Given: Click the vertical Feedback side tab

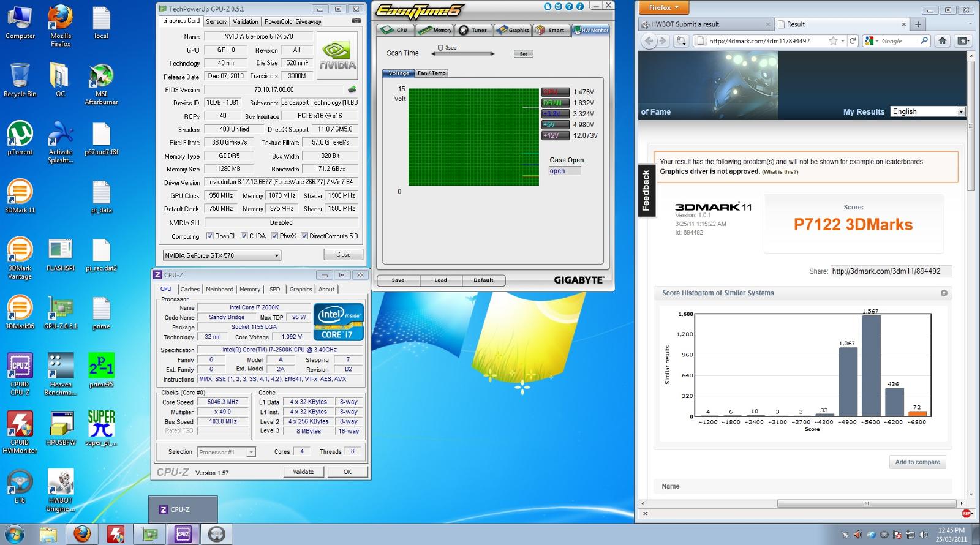Looking at the screenshot, I should pyautogui.click(x=646, y=190).
